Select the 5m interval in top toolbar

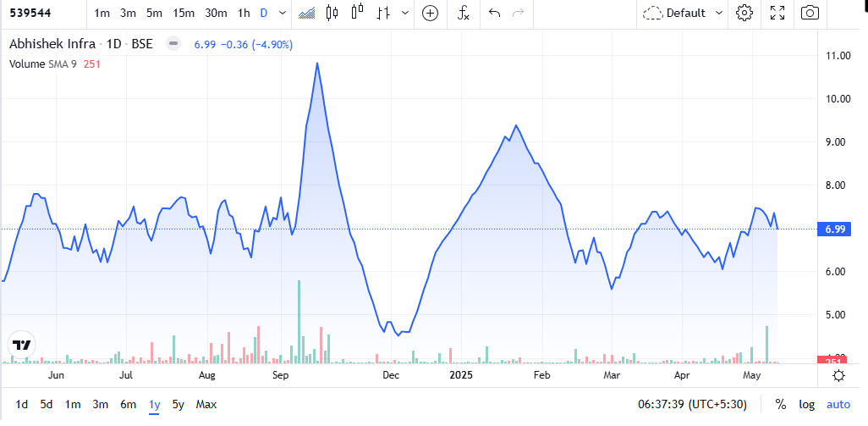tap(155, 14)
